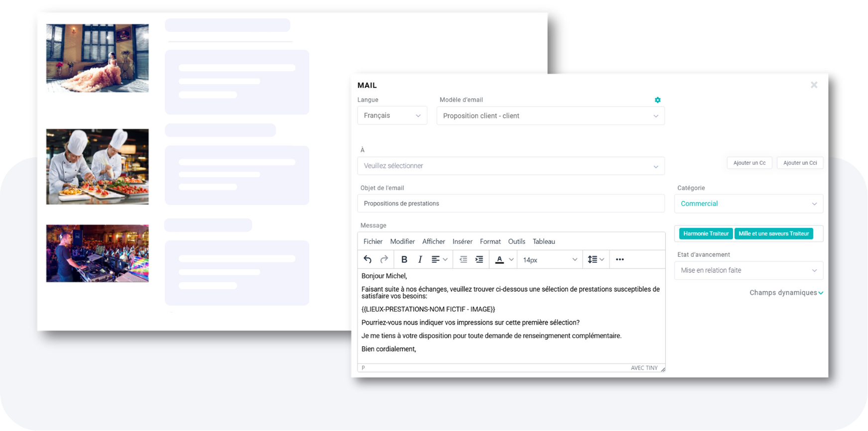Open the Modèle d'email dropdown
The height and width of the screenshot is (431, 868).
[x=550, y=116]
